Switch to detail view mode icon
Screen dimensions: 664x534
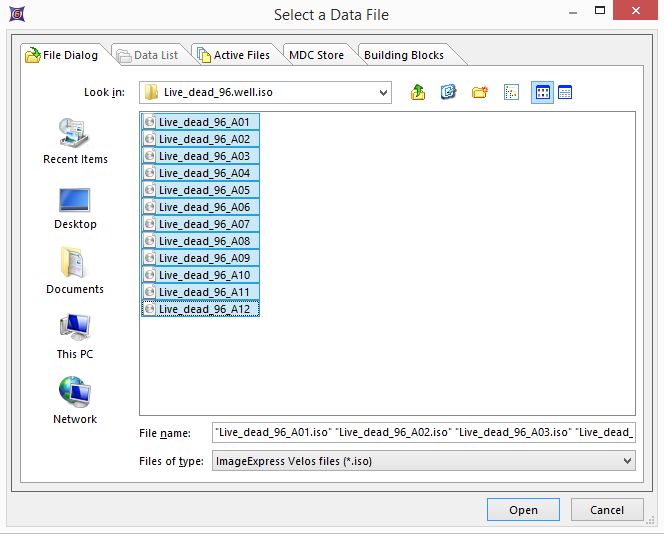coord(565,92)
